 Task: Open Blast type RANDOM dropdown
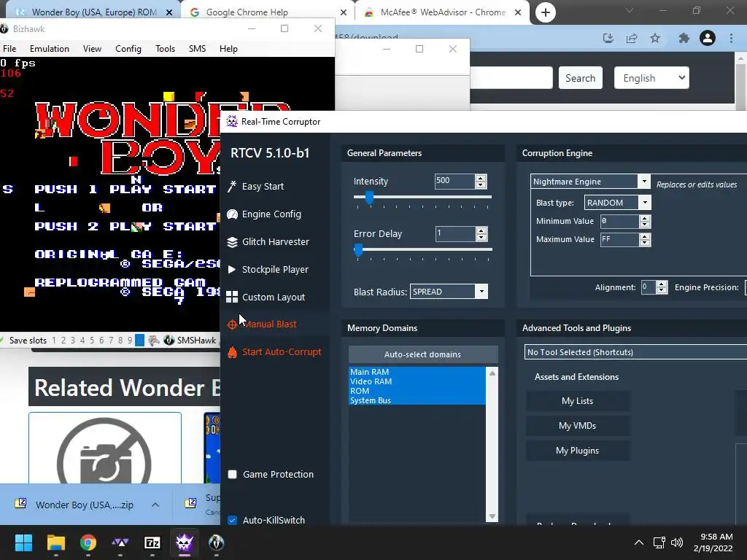(x=645, y=203)
